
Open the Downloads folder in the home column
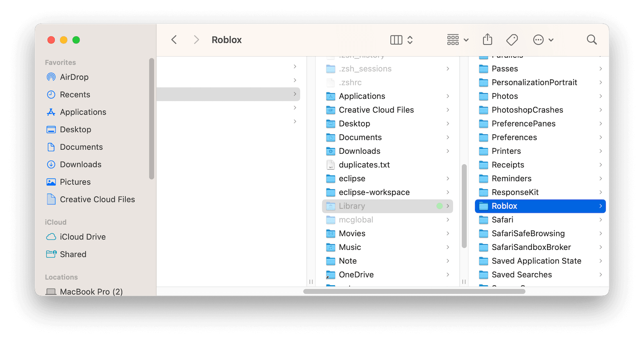click(x=359, y=151)
